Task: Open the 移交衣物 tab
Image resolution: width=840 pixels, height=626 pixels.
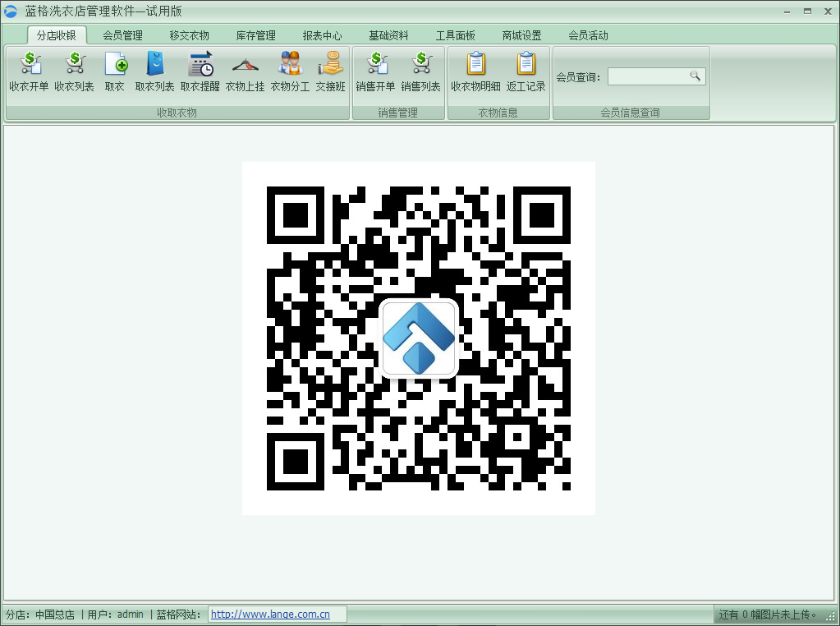Action: click(x=189, y=35)
